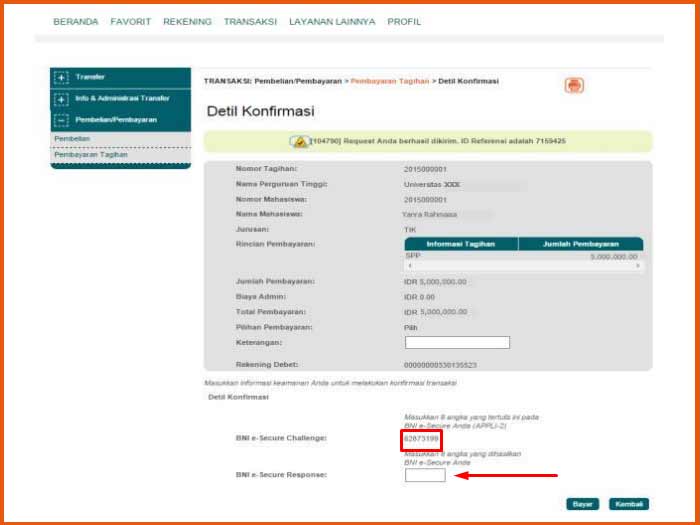The image size is (700, 525).
Task: Click the Jurusan value TIK
Action: pyautogui.click(x=410, y=230)
